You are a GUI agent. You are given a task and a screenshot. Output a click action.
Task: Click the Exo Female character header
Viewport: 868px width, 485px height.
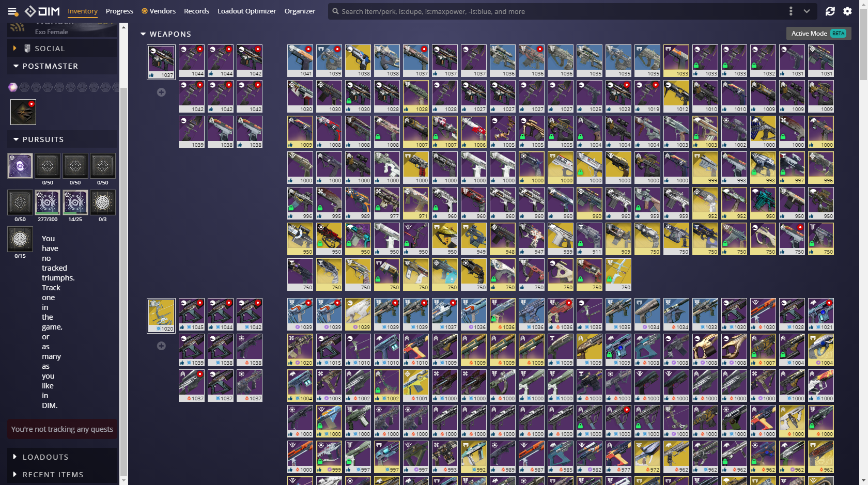[62, 30]
